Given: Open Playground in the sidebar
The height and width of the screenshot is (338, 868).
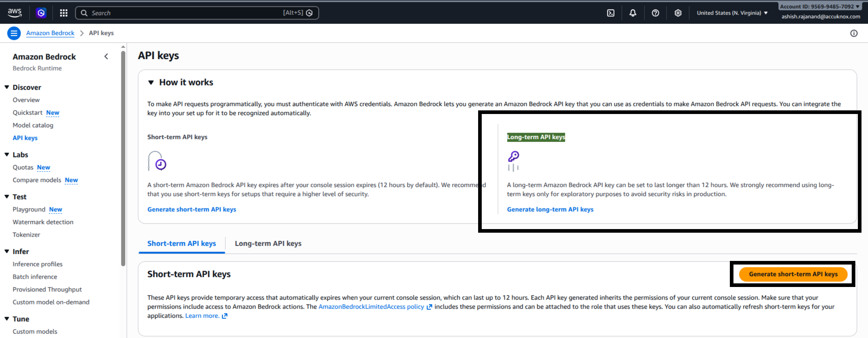Looking at the screenshot, I should (x=29, y=209).
